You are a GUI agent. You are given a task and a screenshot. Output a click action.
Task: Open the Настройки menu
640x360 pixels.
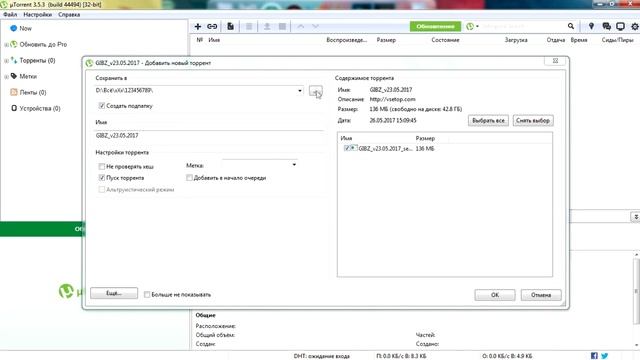point(38,14)
